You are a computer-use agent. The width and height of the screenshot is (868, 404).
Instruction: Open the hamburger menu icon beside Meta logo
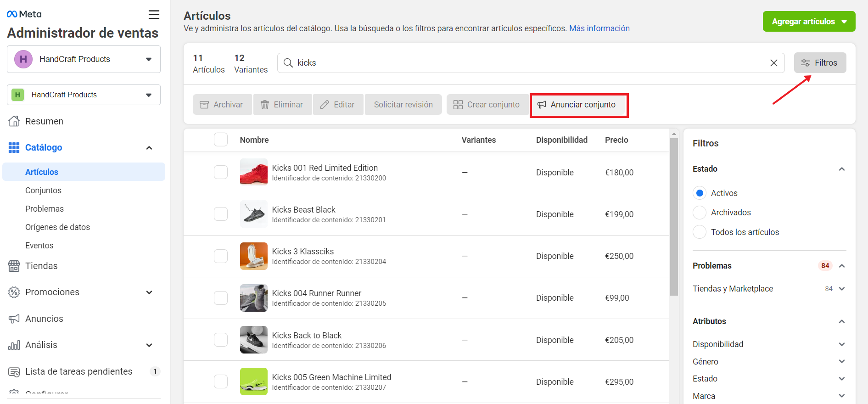(154, 15)
